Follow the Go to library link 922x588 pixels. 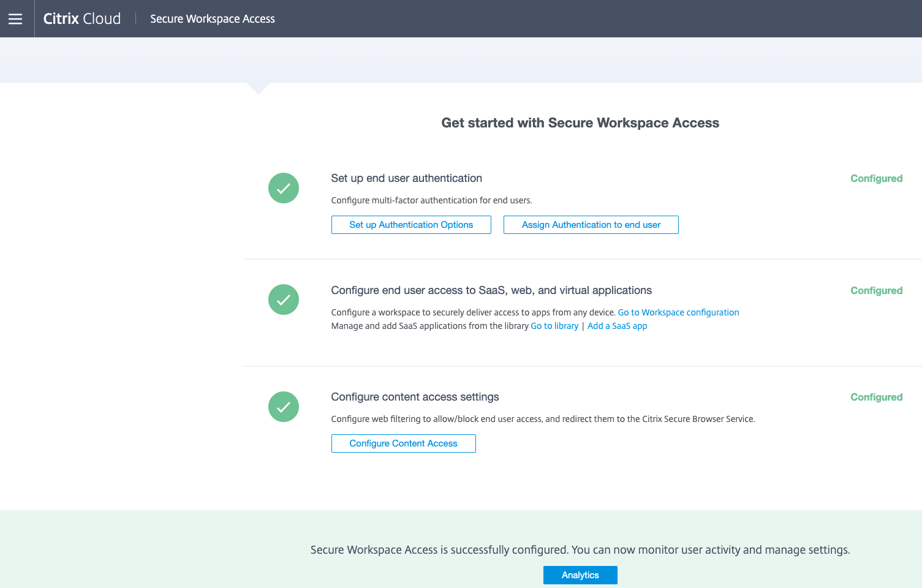(x=554, y=326)
